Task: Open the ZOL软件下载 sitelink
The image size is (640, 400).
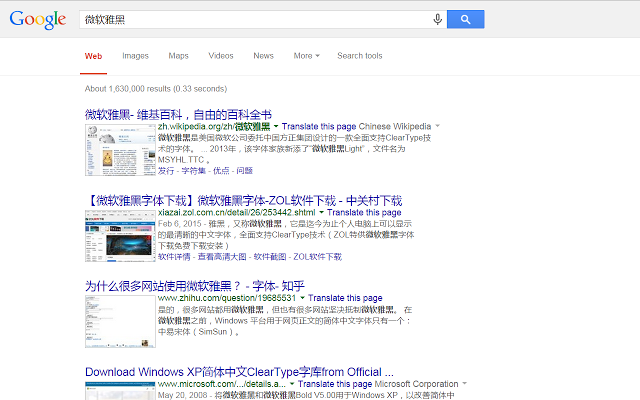Action: click(x=318, y=257)
